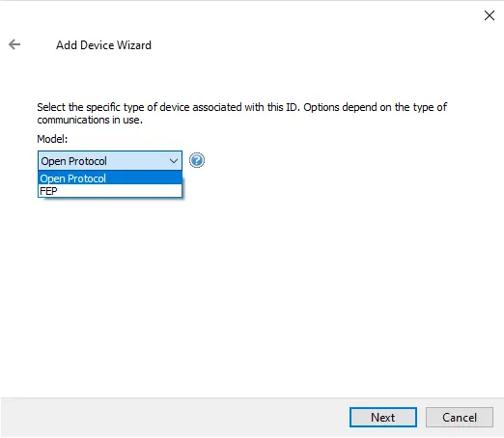Dismiss the dialog with the X icon
The height and width of the screenshot is (438, 504).
tap(490, 15)
